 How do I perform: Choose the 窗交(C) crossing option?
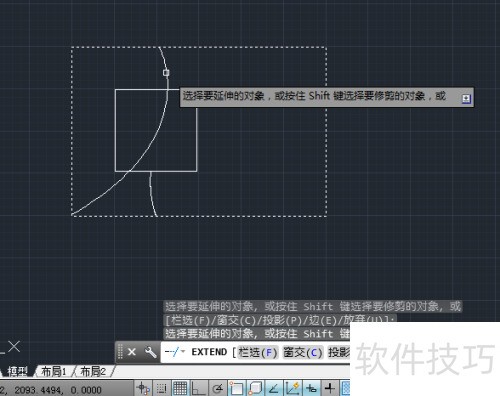point(302,352)
